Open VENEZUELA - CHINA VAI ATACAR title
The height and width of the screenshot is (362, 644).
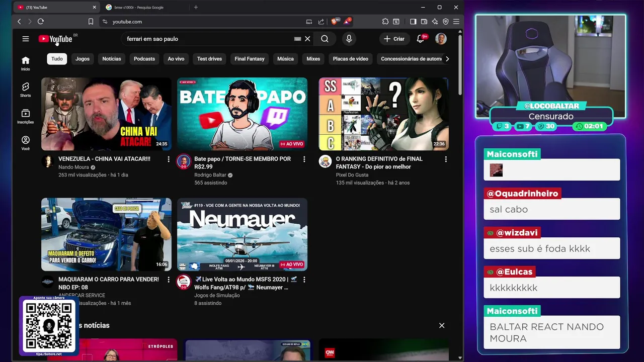[x=104, y=159]
